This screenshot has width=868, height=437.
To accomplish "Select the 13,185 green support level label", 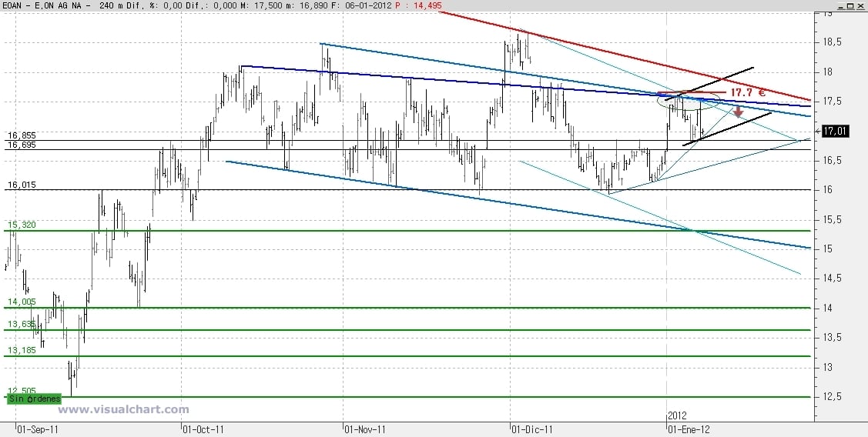I will (22, 349).
